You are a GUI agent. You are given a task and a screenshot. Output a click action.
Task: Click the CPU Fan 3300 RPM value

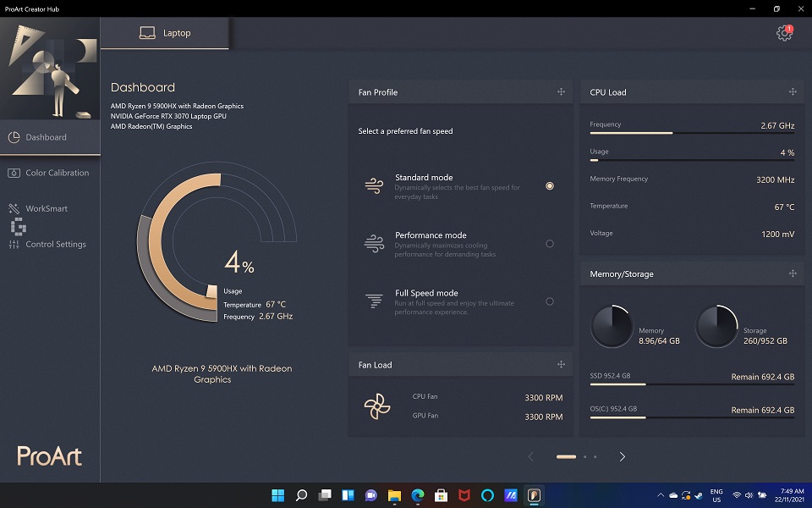point(543,398)
